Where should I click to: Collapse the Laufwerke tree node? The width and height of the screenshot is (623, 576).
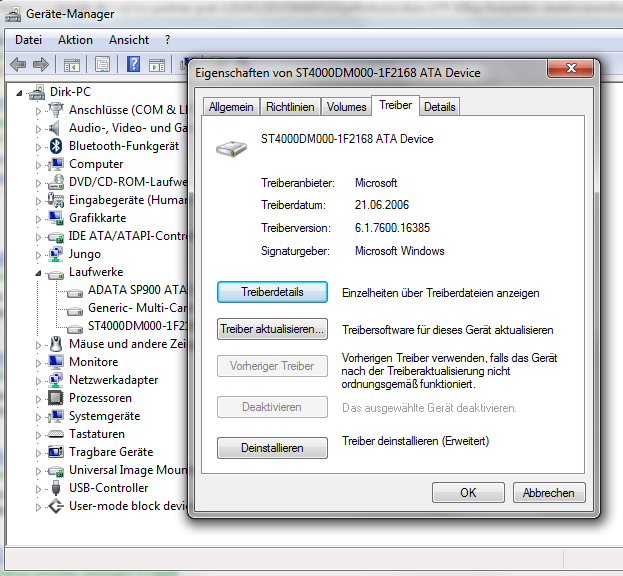point(38,273)
